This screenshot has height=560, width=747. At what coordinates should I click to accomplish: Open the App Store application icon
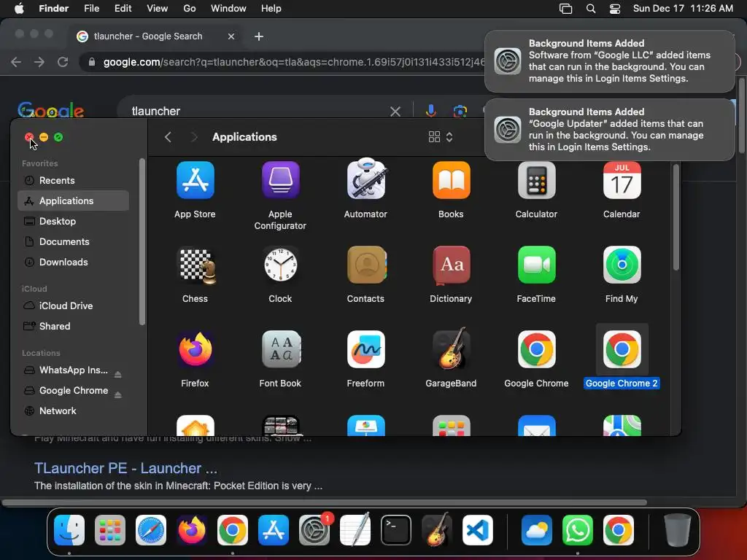[195, 180]
